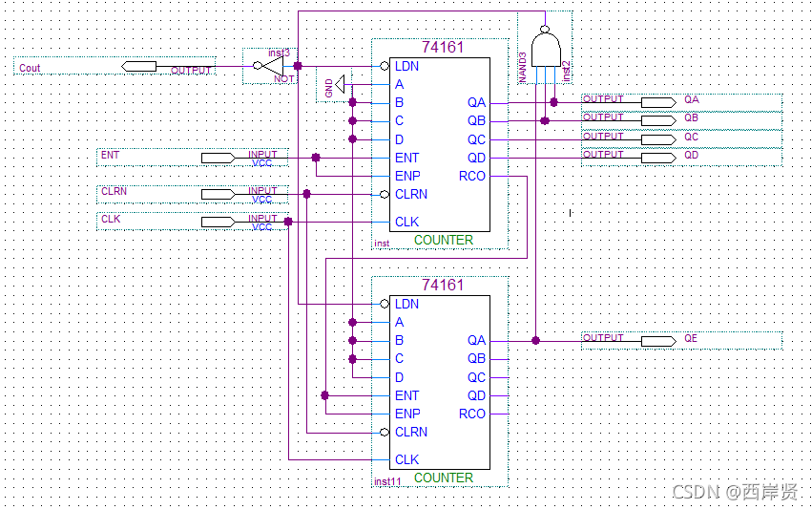812x510 pixels.
Task: Click the NAND3 gate output inversion bubble
Action: (x=545, y=29)
